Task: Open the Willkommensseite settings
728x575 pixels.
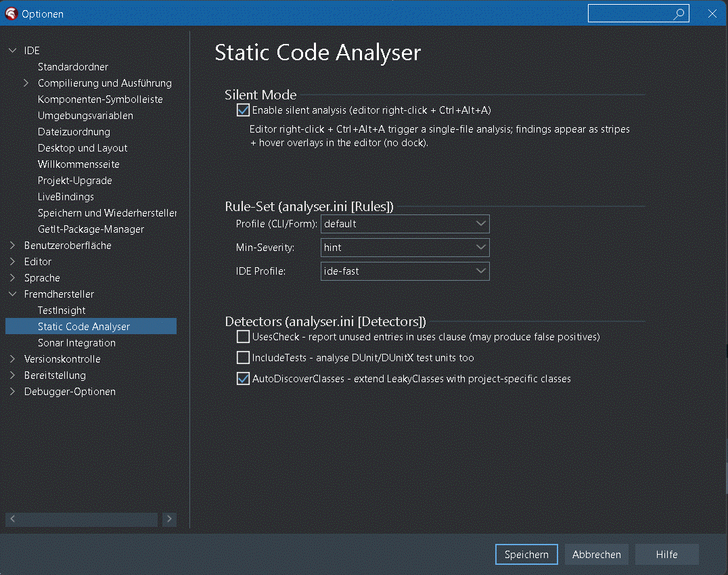Action: 78,164
